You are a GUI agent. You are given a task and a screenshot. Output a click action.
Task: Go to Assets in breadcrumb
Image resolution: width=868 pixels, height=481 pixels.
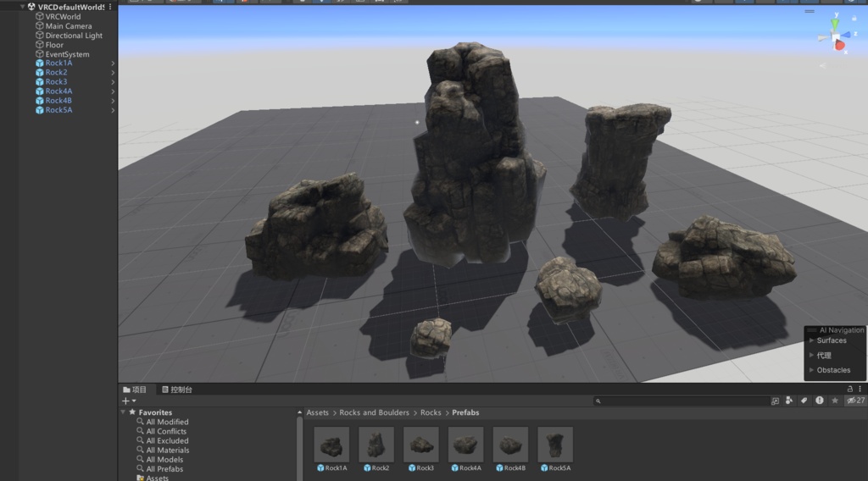click(317, 413)
